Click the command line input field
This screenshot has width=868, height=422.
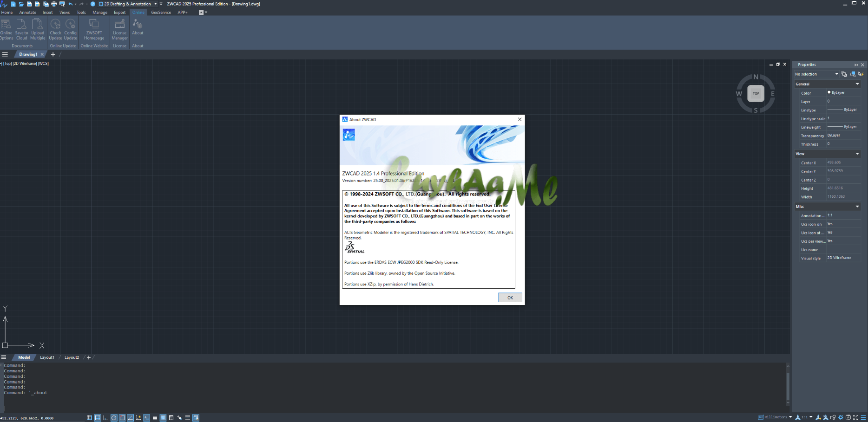click(395, 409)
